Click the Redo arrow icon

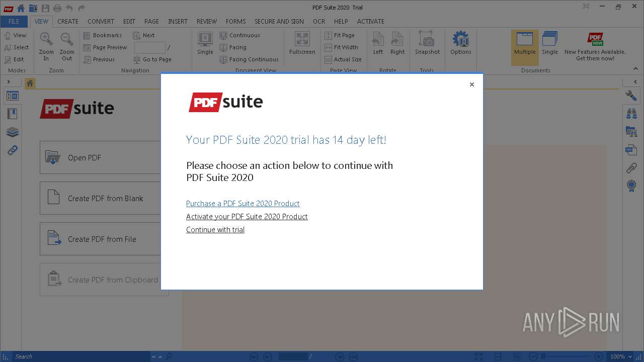82,8
